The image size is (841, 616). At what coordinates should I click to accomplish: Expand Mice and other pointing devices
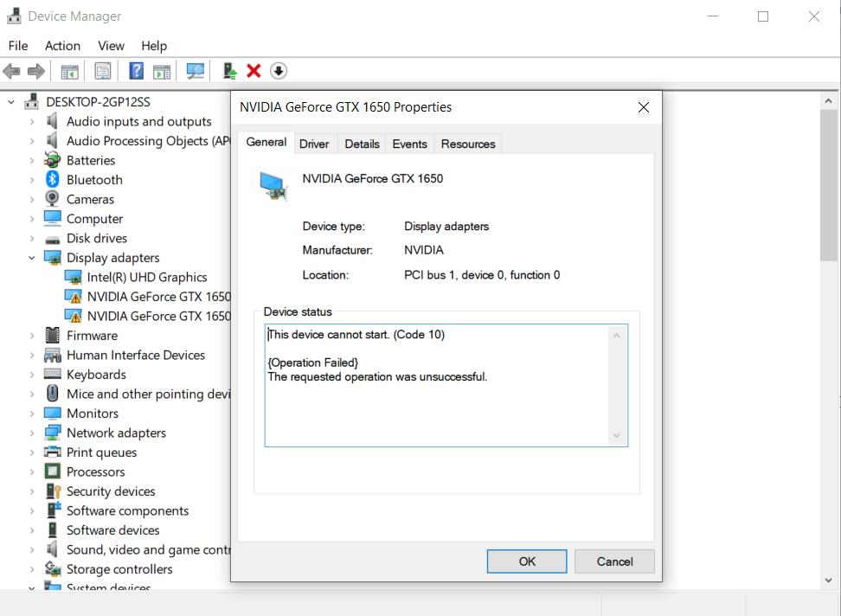tap(32, 394)
